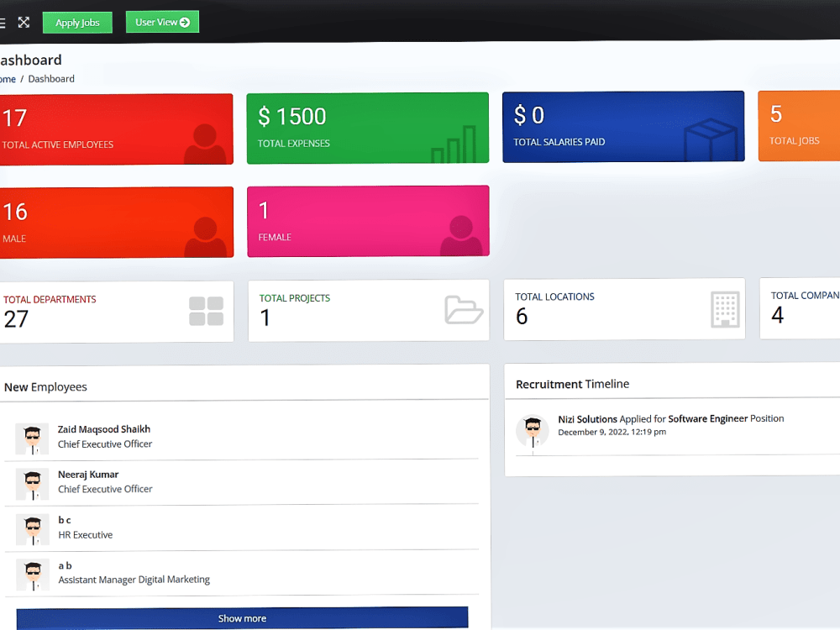The height and width of the screenshot is (630, 840).
Task: Click bar chart icon on Total Expenses card
Action: point(454,144)
